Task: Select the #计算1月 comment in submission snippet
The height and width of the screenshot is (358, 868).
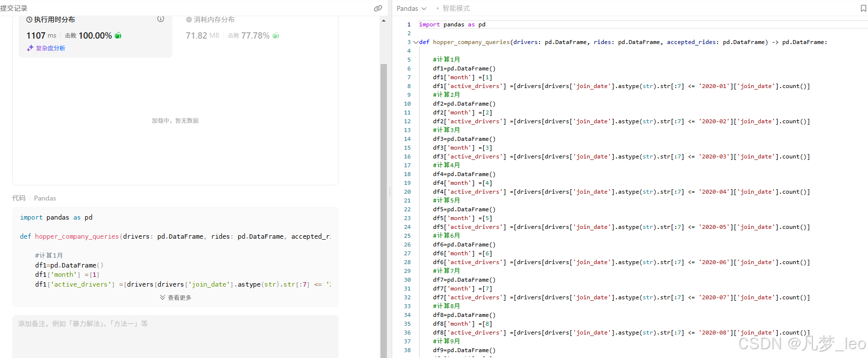Action: (49, 256)
